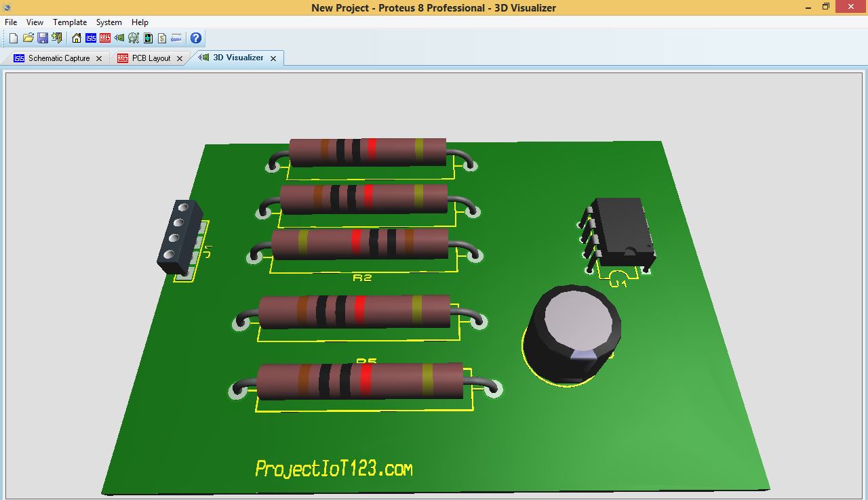This screenshot has height=500, width=868.
Task: Click the 3D Visualizer toolbar icon
Action: point(119,38)
